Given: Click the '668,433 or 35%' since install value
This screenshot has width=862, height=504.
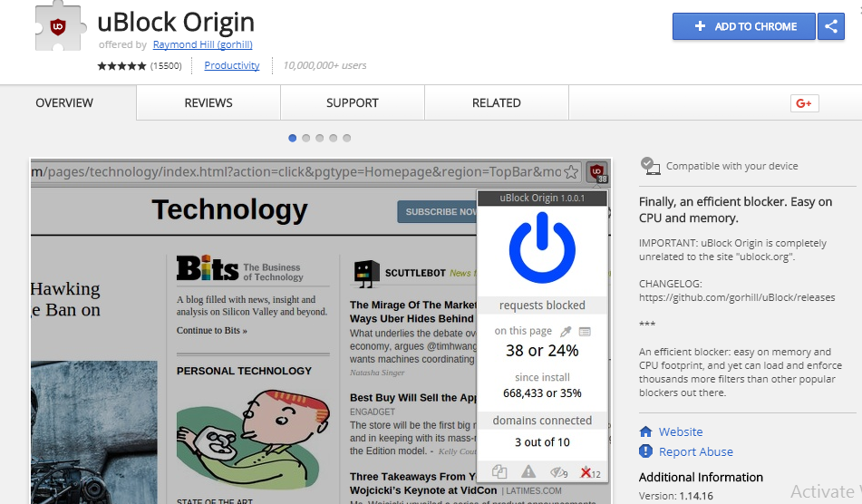Looking at the screenshot, I should 542,393.
